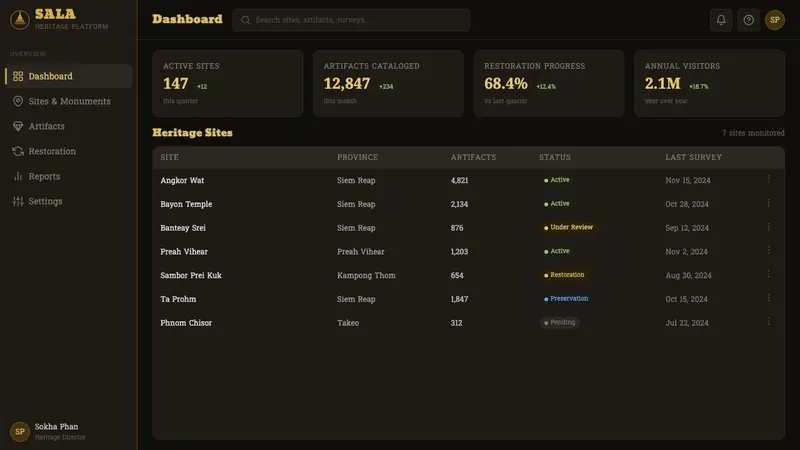Open the row menu for Preah Vihear
The width and height of the screenshot is (800, 450).
768,251
